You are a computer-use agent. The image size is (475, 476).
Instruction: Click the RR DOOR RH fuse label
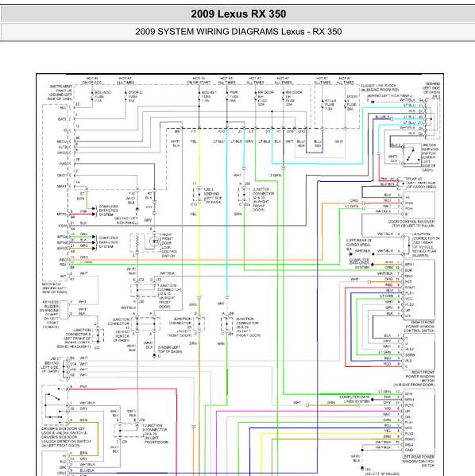tap(265, 98)
